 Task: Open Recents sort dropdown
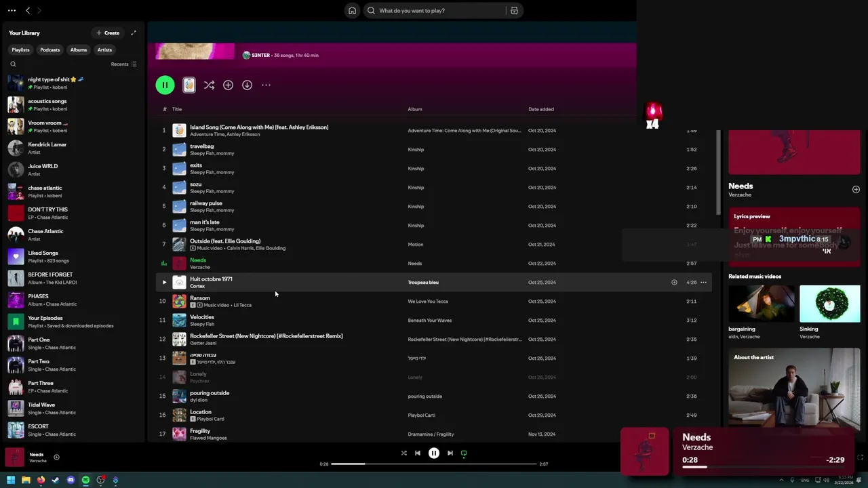point(124,64)
